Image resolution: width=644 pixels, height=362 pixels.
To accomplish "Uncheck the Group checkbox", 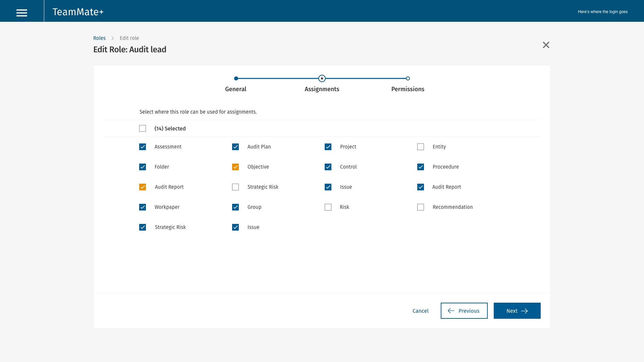I will (235, 207).
